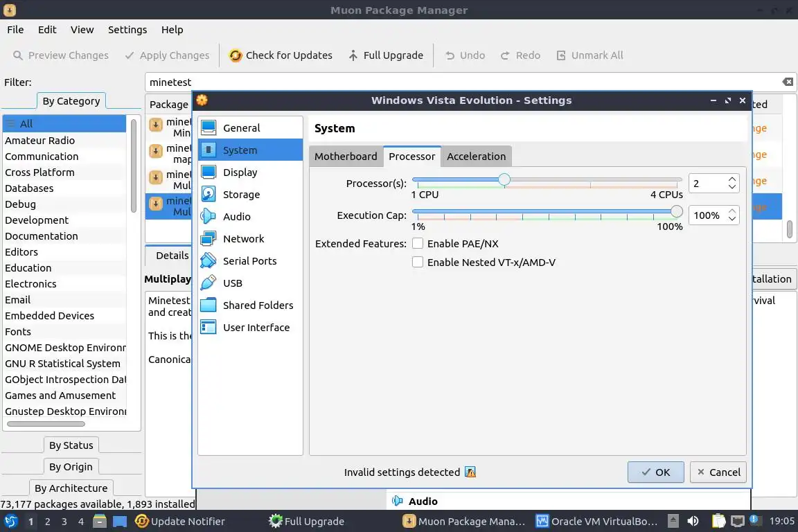
Task: Switch to virtual desktop 2
Action: 47,522
